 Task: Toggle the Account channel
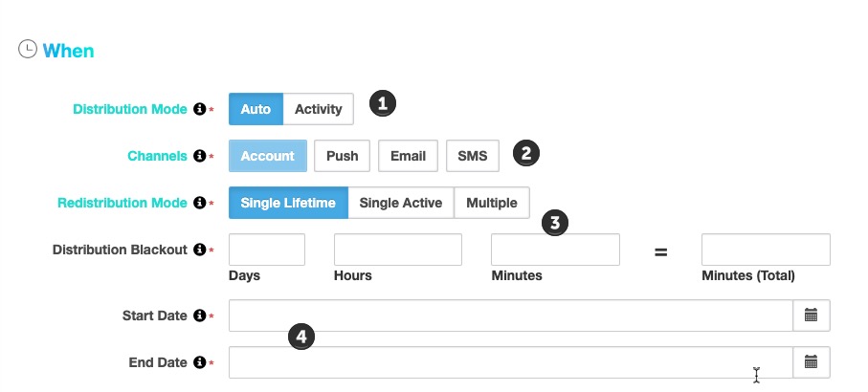(267, 156)
